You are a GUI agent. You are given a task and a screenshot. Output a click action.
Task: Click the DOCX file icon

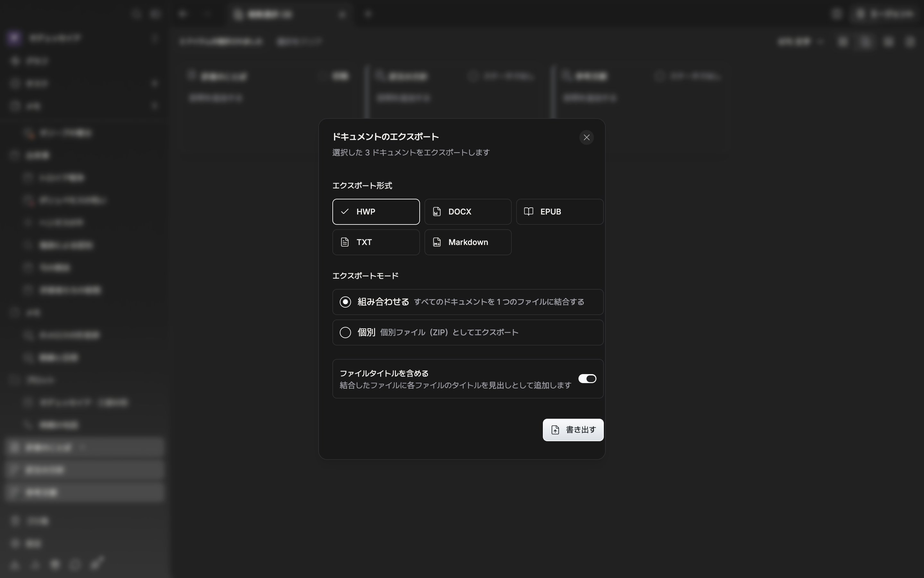437,211
